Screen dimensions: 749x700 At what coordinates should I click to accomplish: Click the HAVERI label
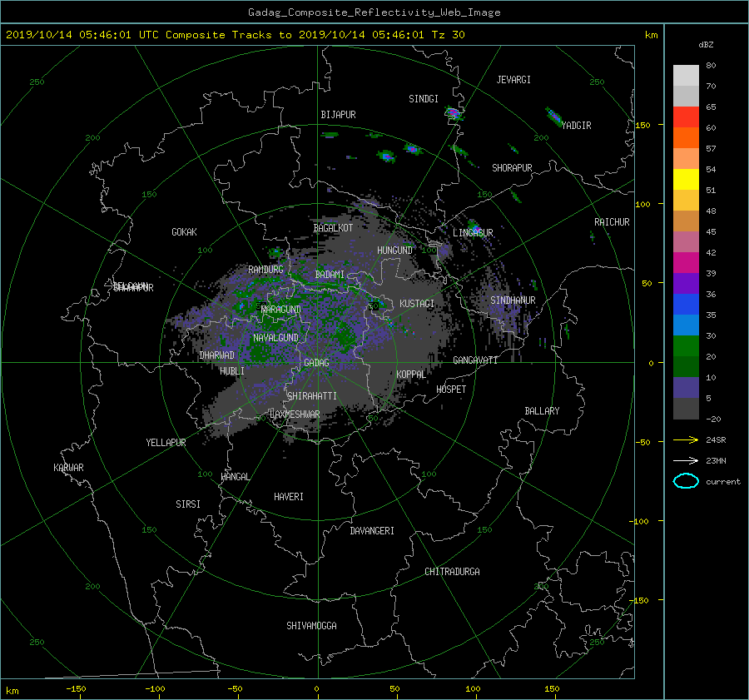pos(289,497)
